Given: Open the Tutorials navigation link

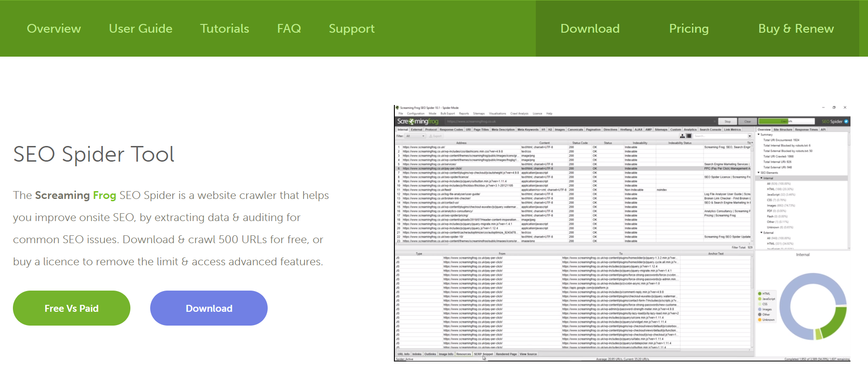Looking at the screenshot, I should pos(224,29).
